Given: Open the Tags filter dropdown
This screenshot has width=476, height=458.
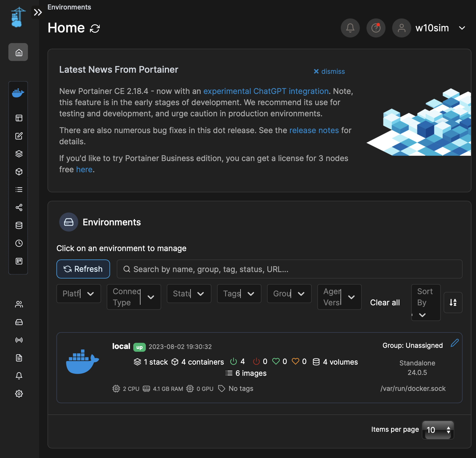Looking at the screenshot, I should 239,294.
